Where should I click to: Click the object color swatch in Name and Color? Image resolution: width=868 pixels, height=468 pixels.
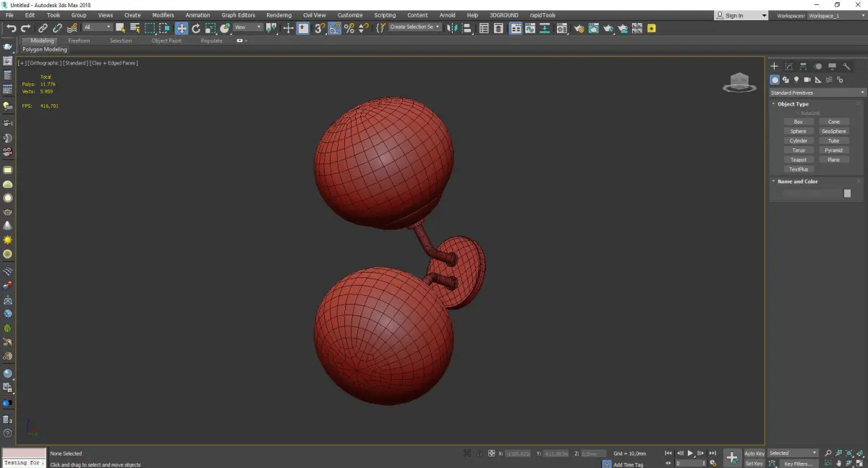point(847,193)
